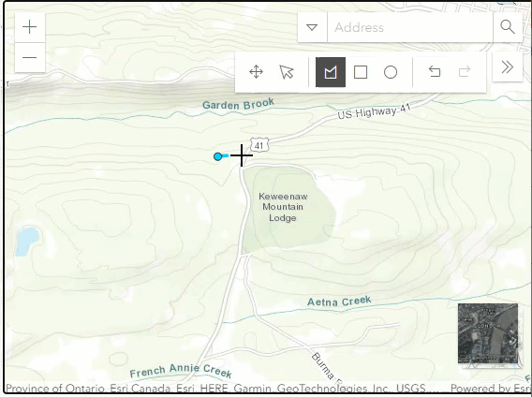The width and height of the screenshot is (532, 397).
Task: Click the Province of Ontario attribution text
Action: (56, 389)
